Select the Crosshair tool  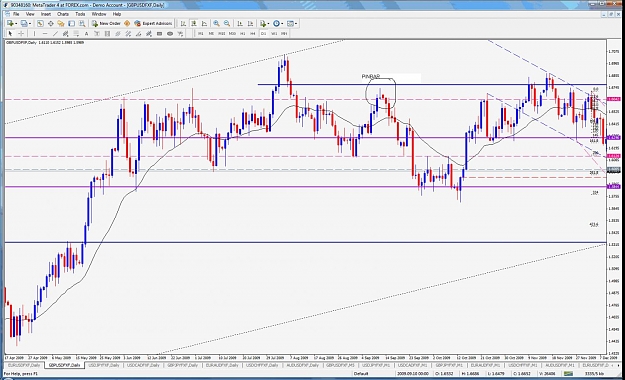21,33
